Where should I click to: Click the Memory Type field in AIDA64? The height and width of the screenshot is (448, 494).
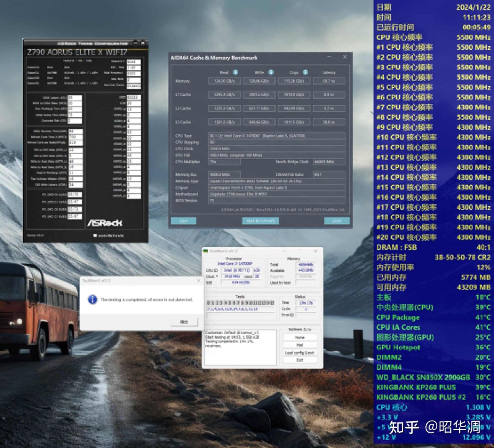pyautogui.click(x=277, y=181)
